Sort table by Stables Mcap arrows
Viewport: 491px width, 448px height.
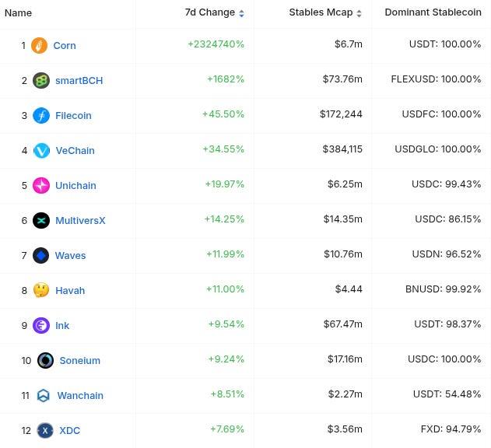(x=359, y=13)
